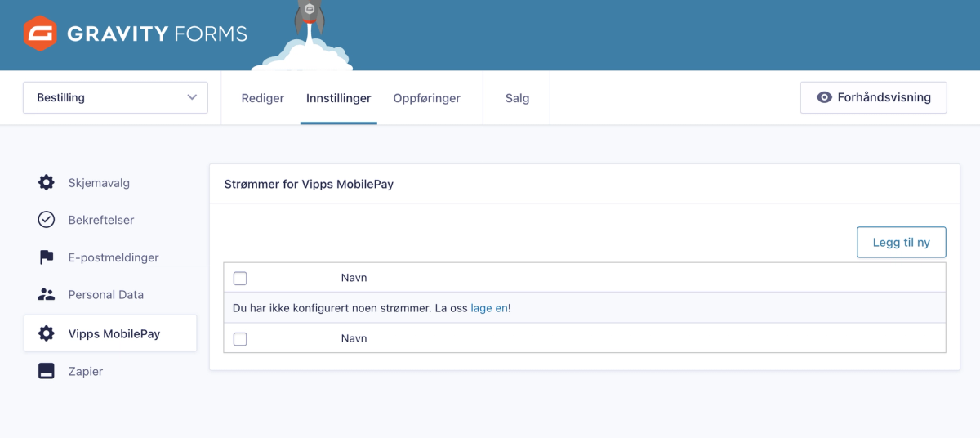Click the checkmark circle icon beside Bekreftelser
This screenshot has width=980, height=438.
click(x=47, y=220)
